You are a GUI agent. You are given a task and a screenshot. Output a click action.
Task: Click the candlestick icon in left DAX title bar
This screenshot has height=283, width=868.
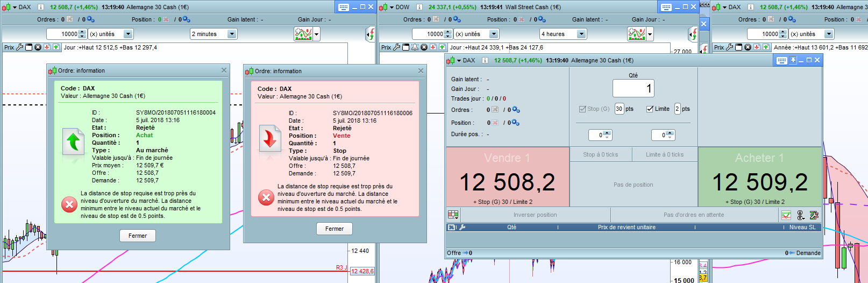tap(7, 8)
